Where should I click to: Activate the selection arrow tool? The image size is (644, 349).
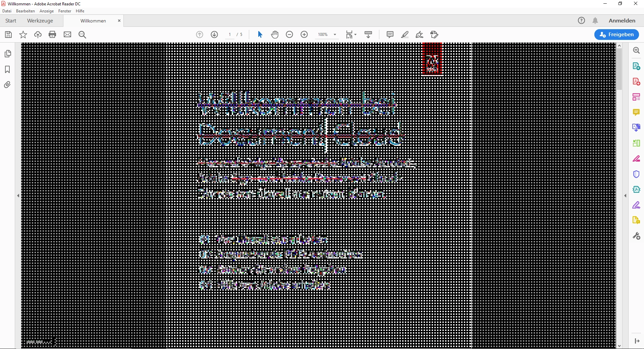(260, 35)
